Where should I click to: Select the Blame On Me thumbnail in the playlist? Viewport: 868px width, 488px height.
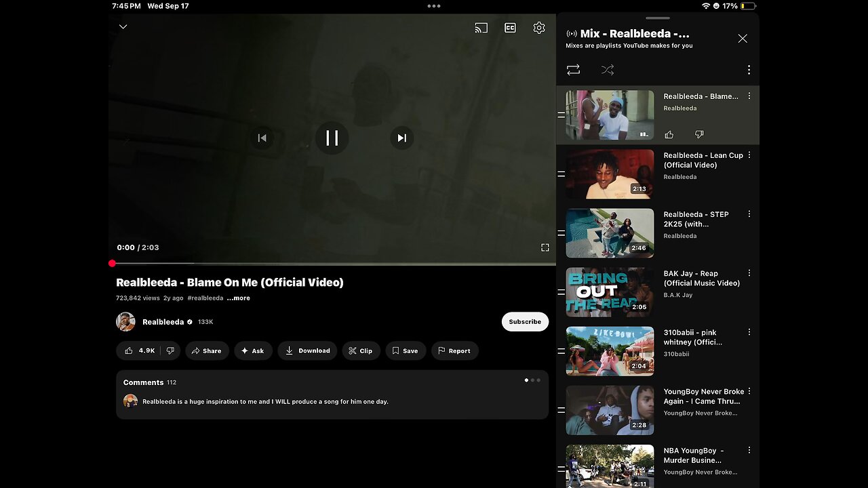[610, 115]
